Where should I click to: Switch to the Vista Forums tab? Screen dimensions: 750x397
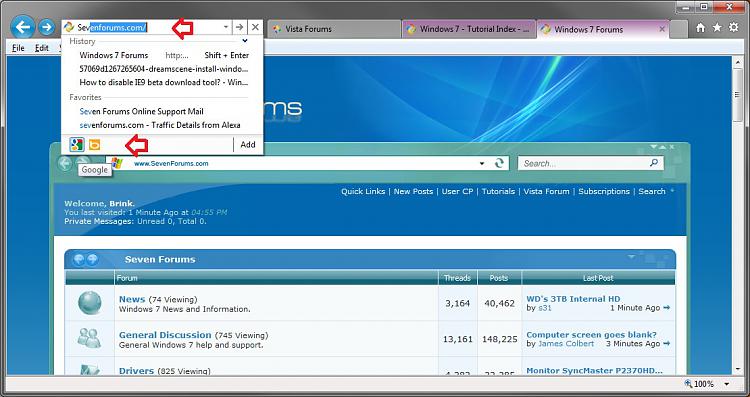[x=333, y=29]
